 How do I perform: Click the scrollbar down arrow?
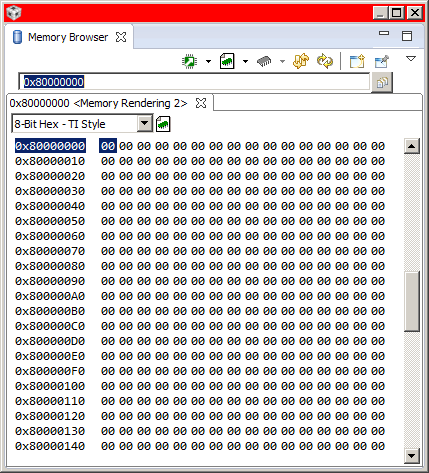tap(412, 456)
